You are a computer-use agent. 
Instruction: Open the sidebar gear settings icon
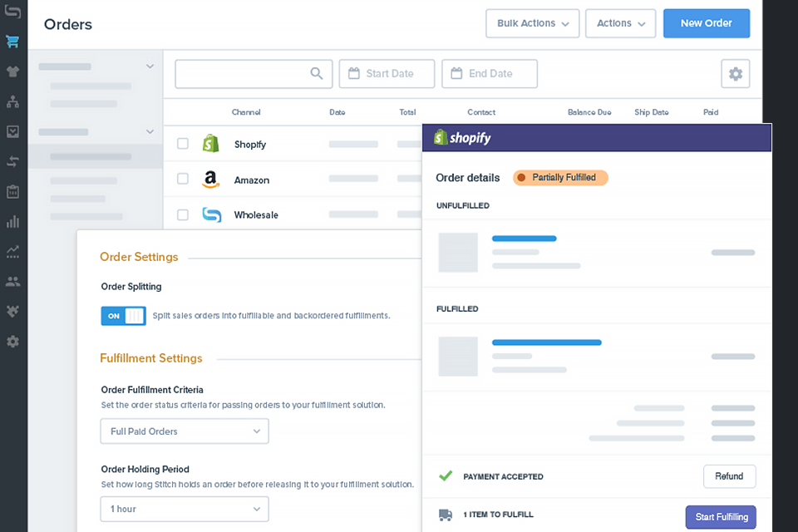coord(12,341)
